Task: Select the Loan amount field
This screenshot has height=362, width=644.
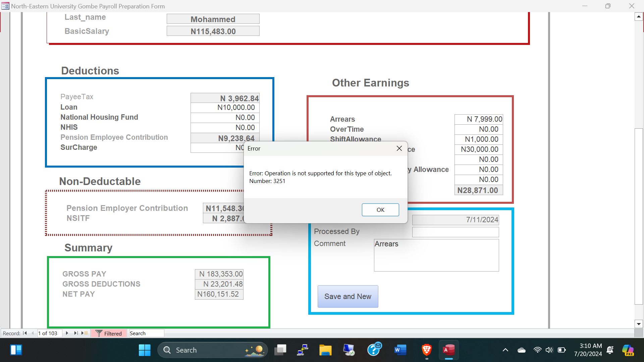Action: (225, 108)
